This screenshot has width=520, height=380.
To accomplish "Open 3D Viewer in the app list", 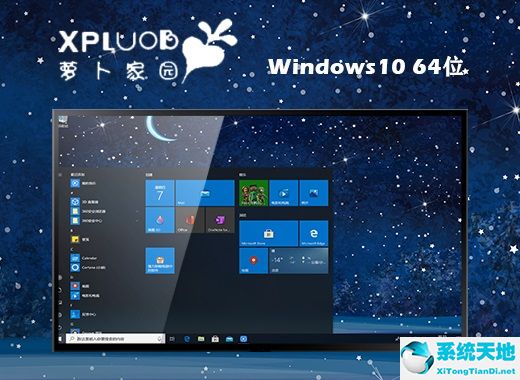I will (x=85, y=202).
